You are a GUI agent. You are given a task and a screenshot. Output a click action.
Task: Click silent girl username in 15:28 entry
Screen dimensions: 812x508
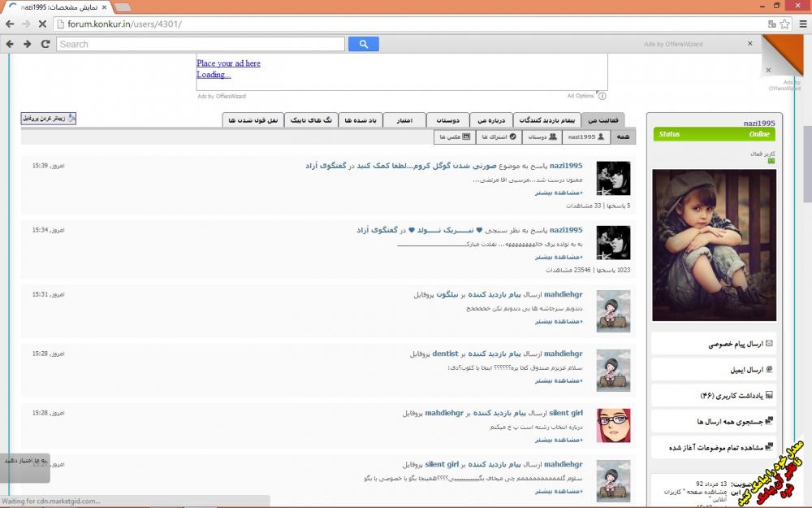click(x=565, y=413)
